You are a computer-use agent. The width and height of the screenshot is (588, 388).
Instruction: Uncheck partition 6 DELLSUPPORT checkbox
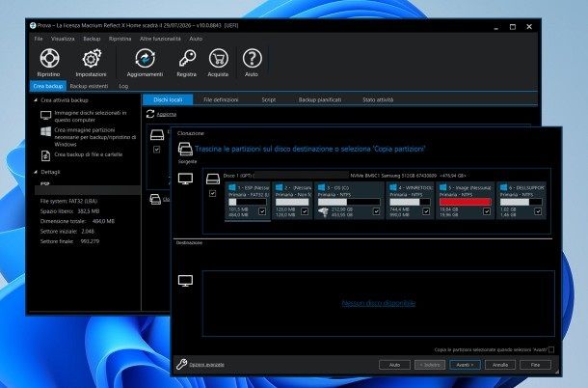(x=538, y=211)
